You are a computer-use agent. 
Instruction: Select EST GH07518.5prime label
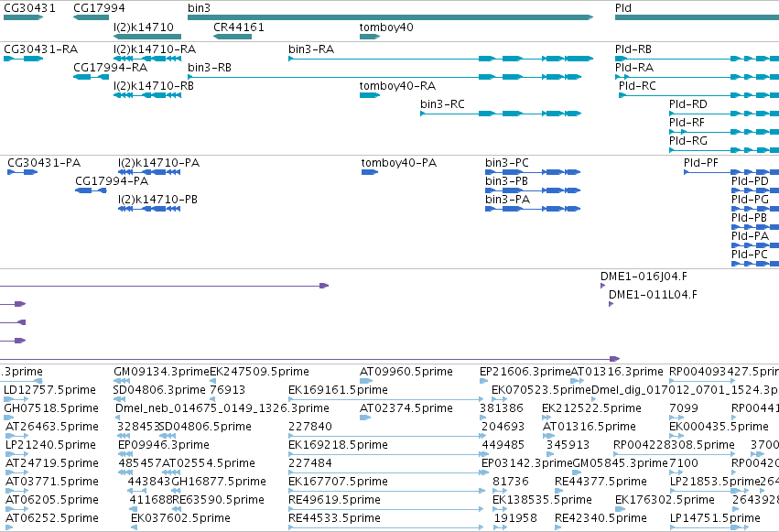(x=51, y=408)
